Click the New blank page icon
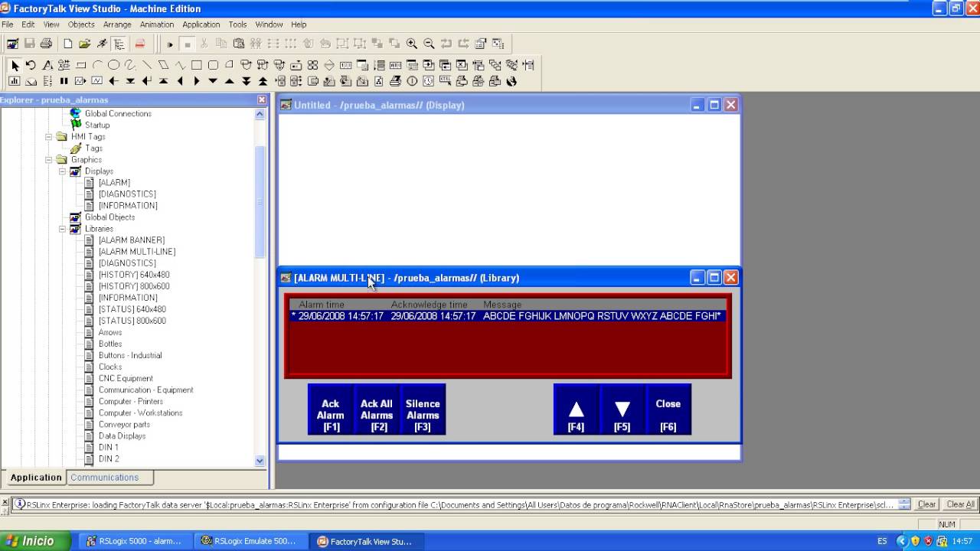Screen dimensions: 980x551 (x=67, y=44)
